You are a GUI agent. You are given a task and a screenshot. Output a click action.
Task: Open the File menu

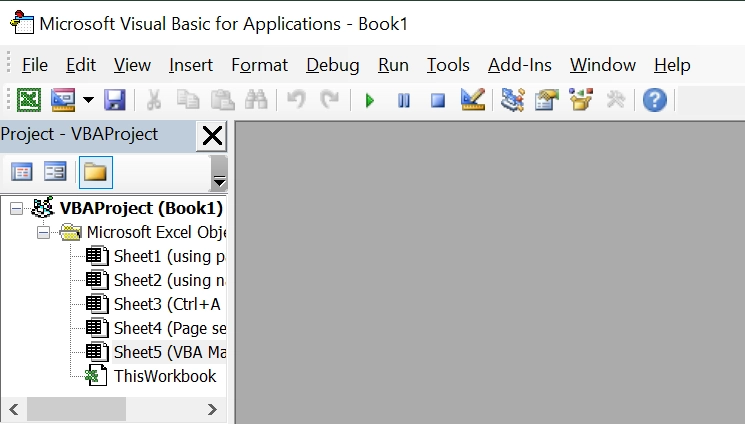35,65
